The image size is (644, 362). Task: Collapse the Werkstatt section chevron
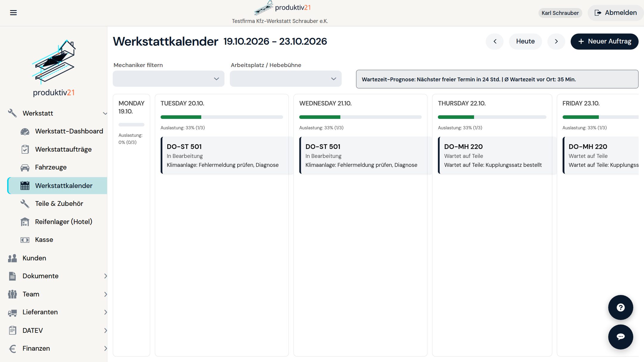(x=105, y=113)
